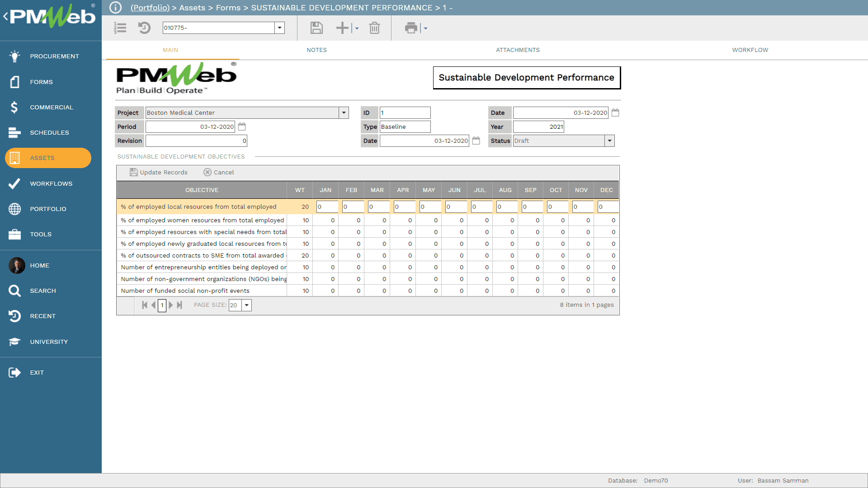Open the page size dropdown
The width and height of the screenshot is (868, 488).
[247, 305]
